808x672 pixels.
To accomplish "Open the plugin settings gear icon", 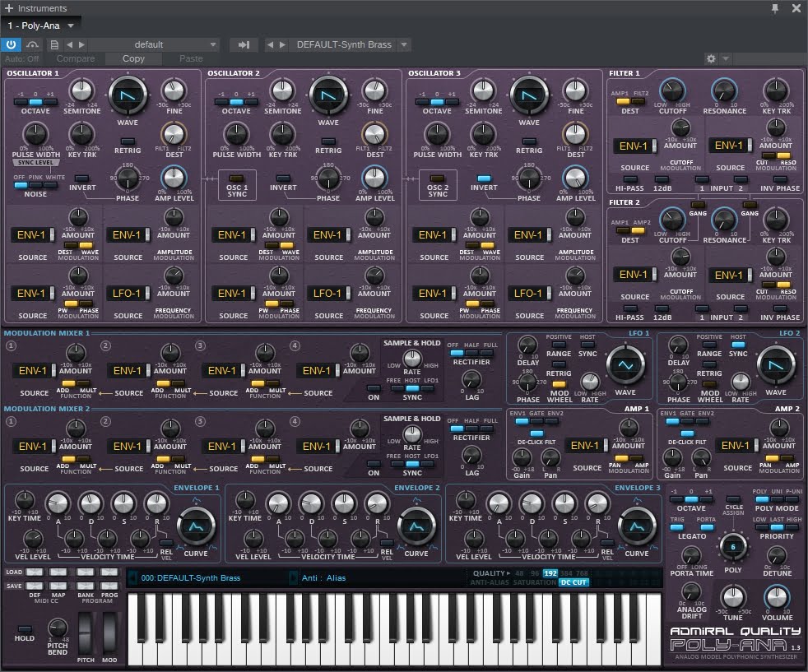I will (x=711, y=58).
